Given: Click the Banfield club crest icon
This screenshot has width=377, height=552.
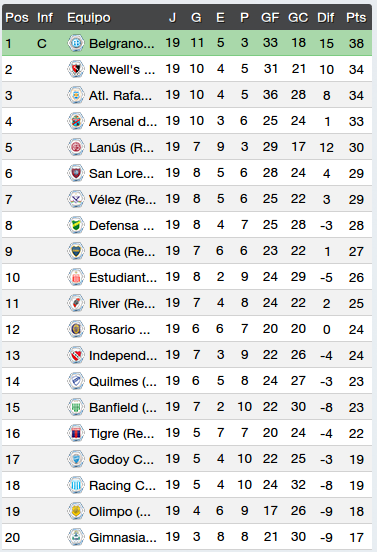Looking at the screenshot, I should [76, 407].
